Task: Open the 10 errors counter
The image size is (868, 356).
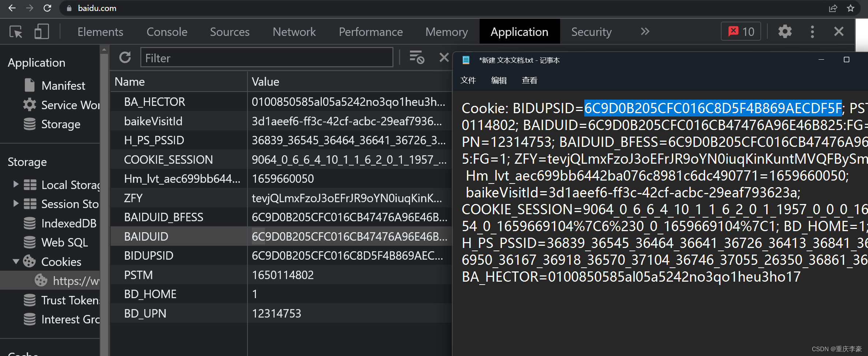Action: tap(741, 31)
